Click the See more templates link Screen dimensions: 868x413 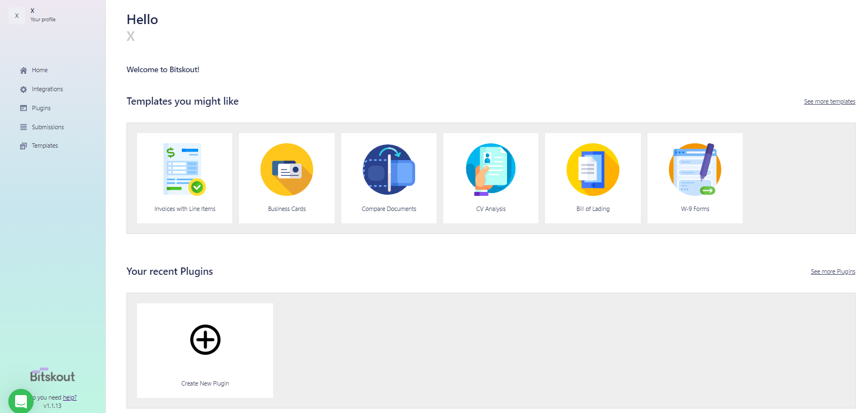click(x=829, y=102)
